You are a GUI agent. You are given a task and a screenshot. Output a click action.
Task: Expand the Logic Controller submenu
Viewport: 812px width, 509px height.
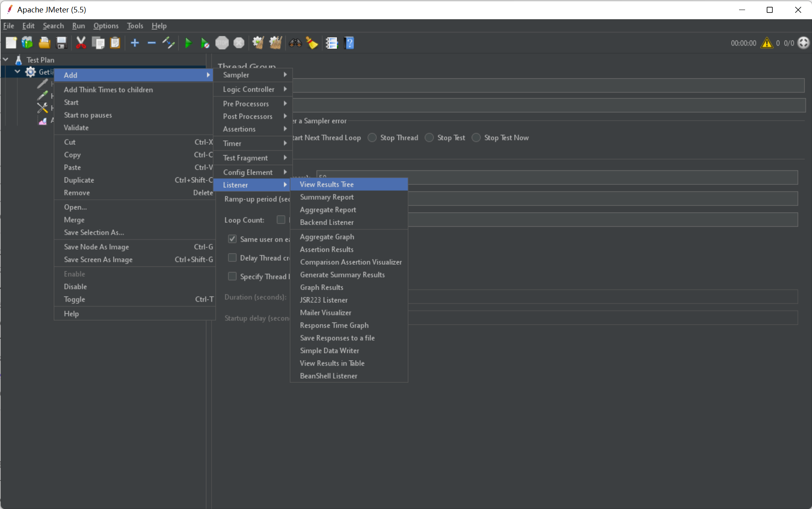(253, 89)
